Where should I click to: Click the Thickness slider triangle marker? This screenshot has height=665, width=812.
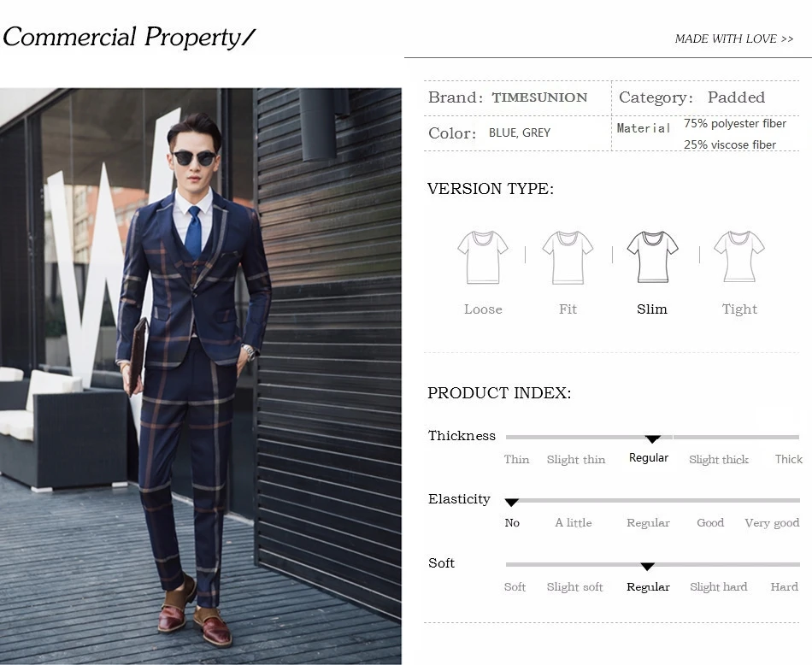(x=652, y=439)
